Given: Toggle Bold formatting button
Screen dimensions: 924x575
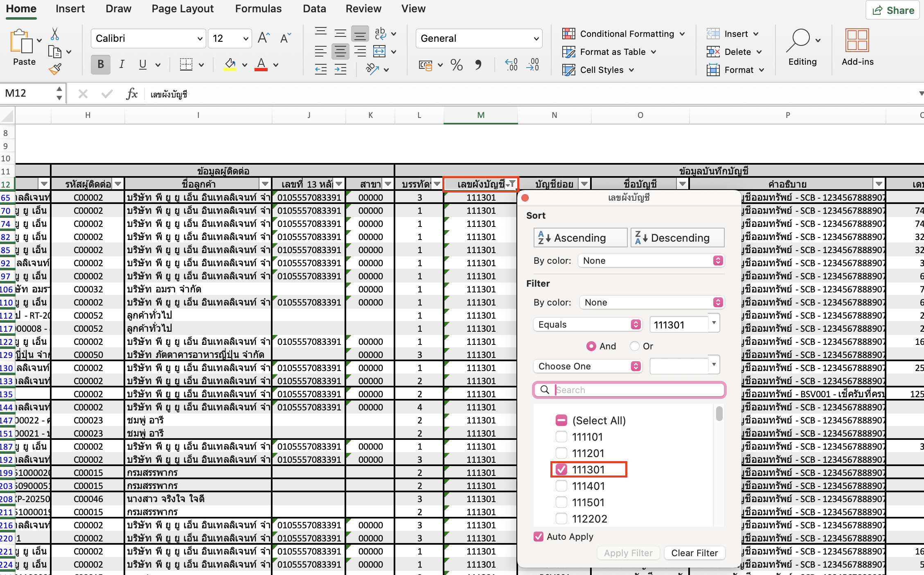Looking at the screenshot, I should [100, 64].
